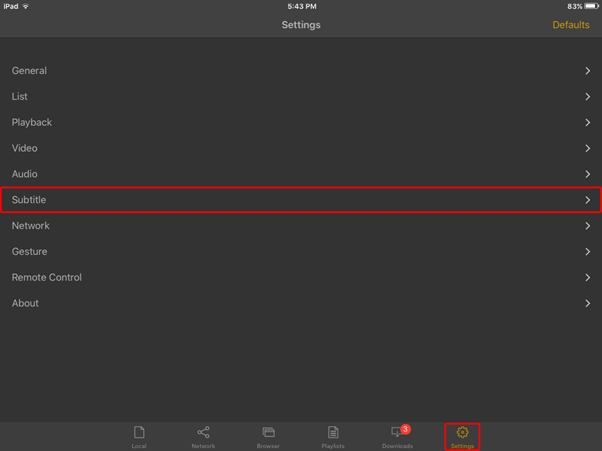This screenshot has width=602, height=451.
Task: Open the Downloads tab icon
Action: [396, 432]
